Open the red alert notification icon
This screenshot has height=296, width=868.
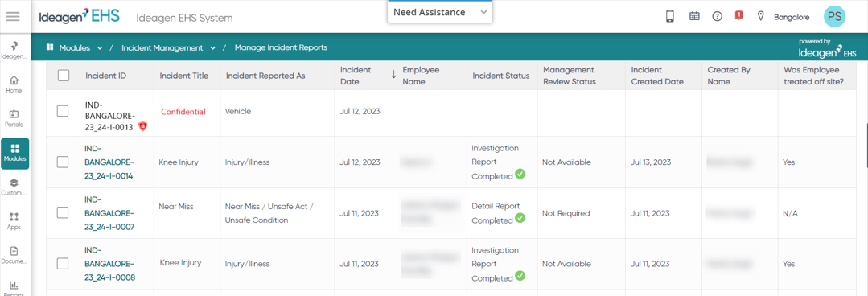pyautogui.click(x=738, y=15)
